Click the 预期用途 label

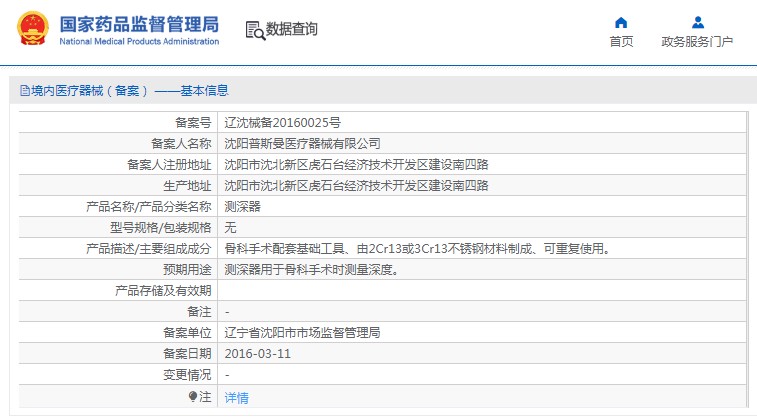(187, 269)
